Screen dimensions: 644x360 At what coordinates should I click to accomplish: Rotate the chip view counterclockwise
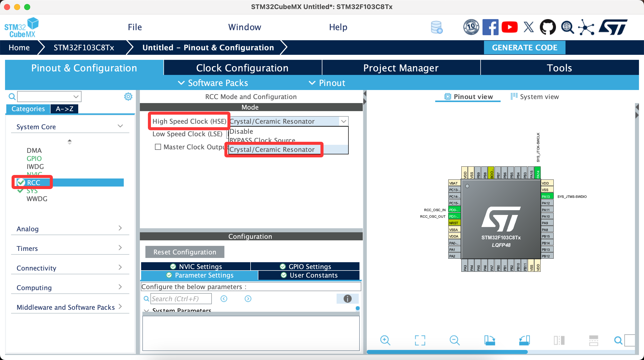[x=524, y=340]
